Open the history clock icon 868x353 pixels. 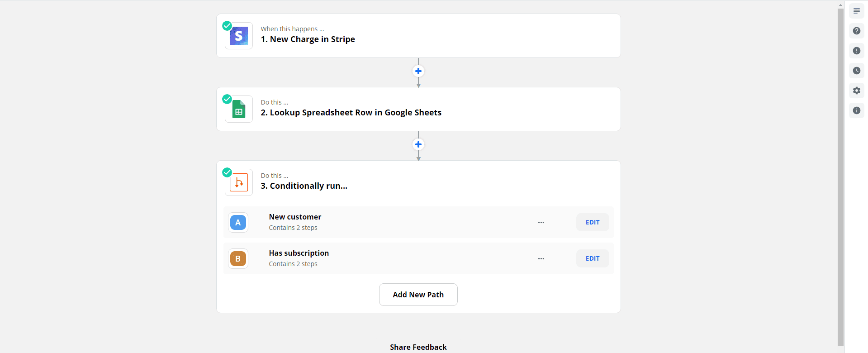pyautogui.click(x=857, y=71)
